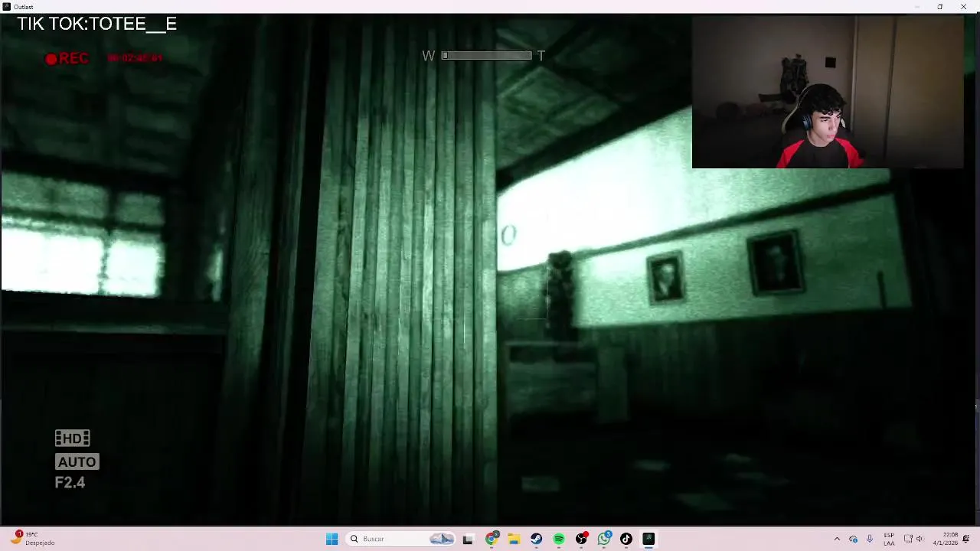Click the streamer webcam overlay
Screen dimensions: 980x551
click(828, 92)
